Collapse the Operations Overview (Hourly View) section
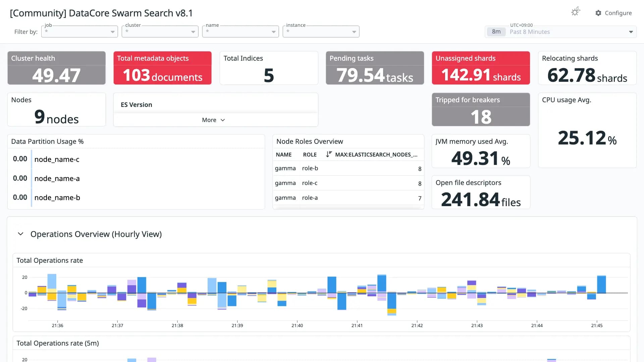The image size is (644, 362). tap(20, 234)
